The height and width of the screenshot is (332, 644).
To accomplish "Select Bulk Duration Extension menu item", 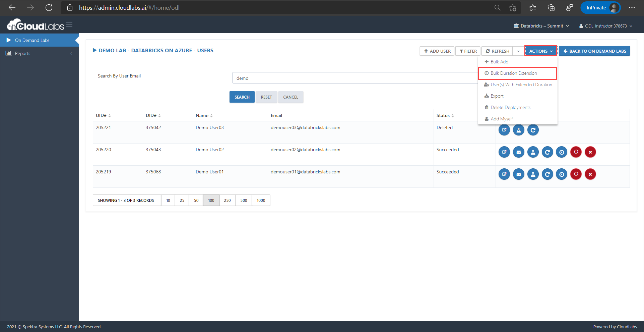I will [518, 73].
